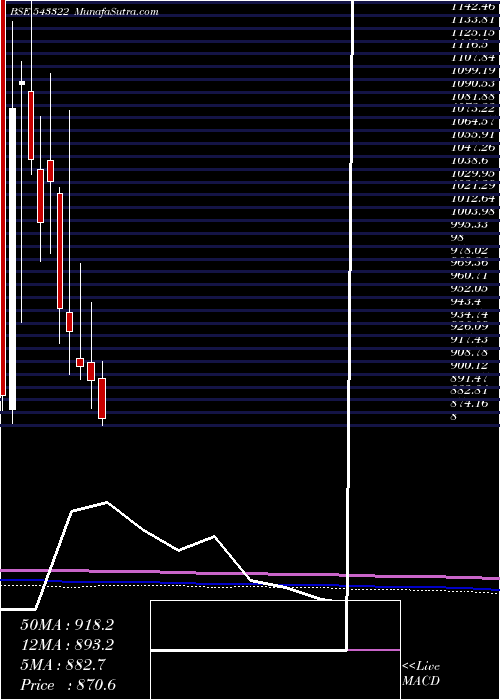This screenshot has width=500, height=700.
Task: Click the 1064.57 price axis label
Action: pyautogui.click(x=472, y=122)
